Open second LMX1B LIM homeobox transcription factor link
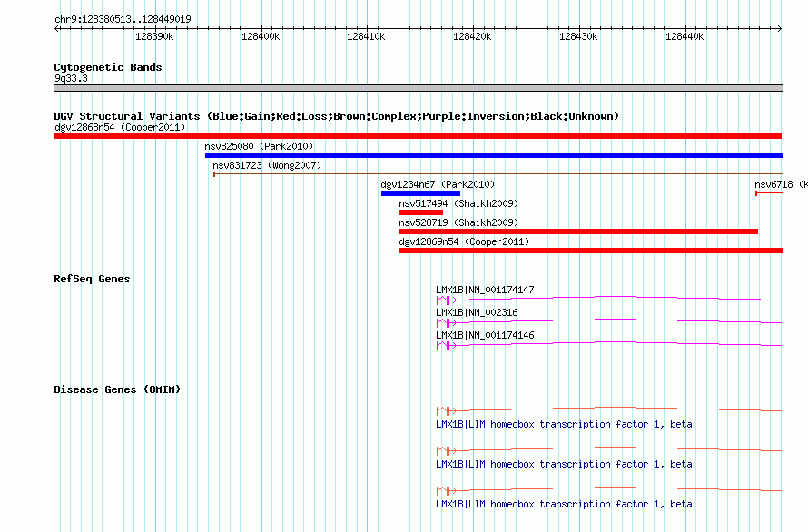This screenshot has height=532, width=808. [564, 464]
